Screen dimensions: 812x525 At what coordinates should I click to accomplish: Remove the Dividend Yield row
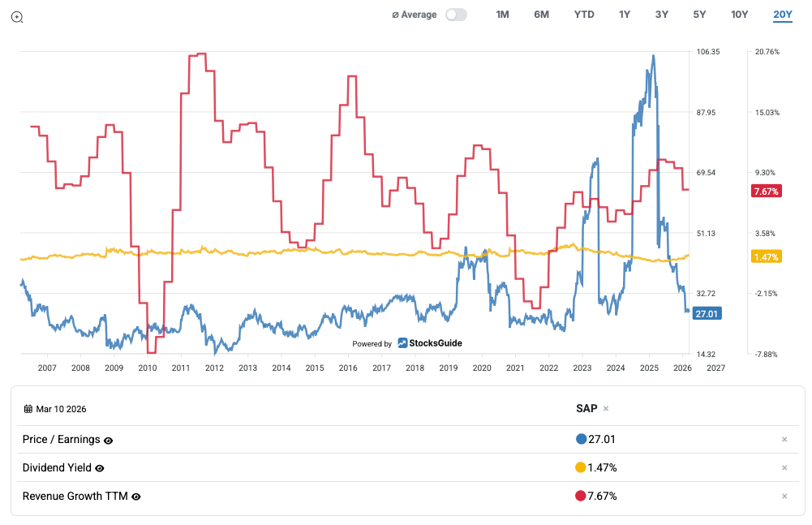coord(784,468)
